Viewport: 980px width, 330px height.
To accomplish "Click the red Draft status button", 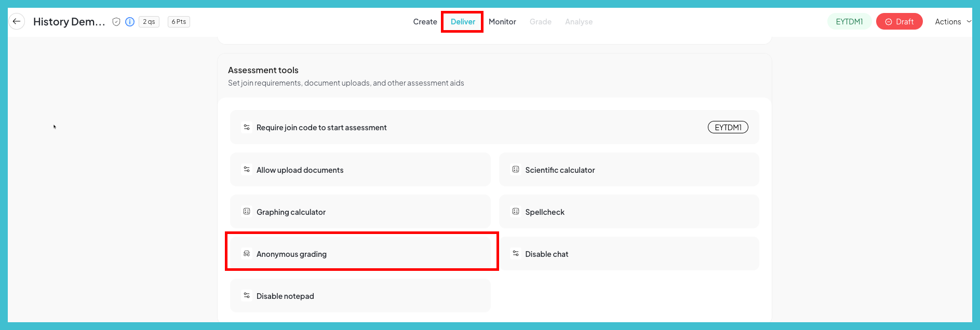I will (x=899, y=22).
